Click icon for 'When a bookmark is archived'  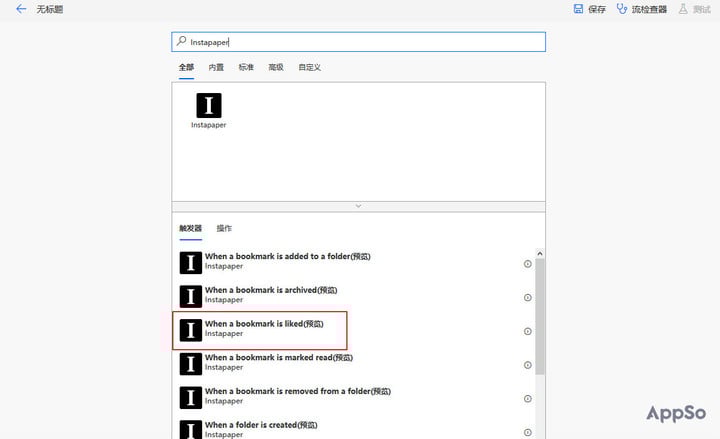point(191,296)
